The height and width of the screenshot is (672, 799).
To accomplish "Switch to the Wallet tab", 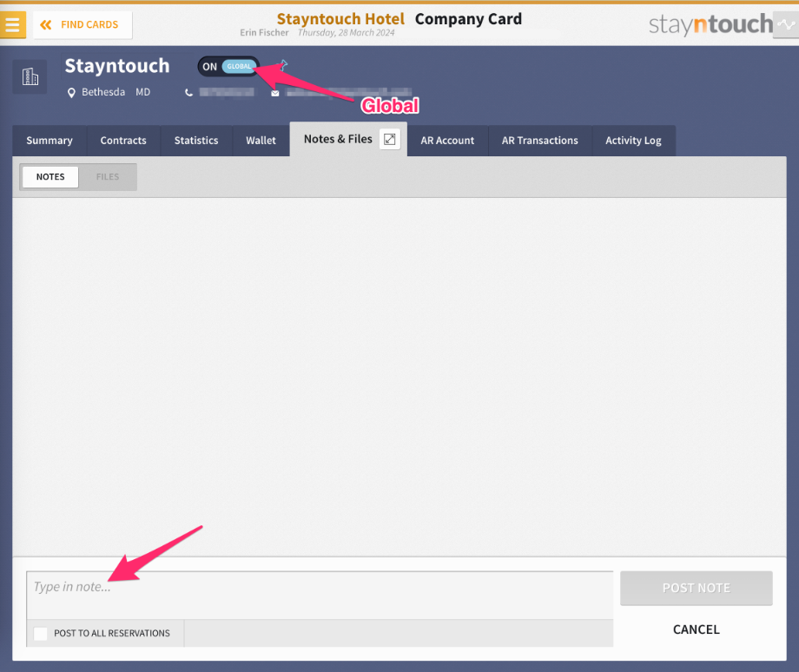I will pos(261,141).
